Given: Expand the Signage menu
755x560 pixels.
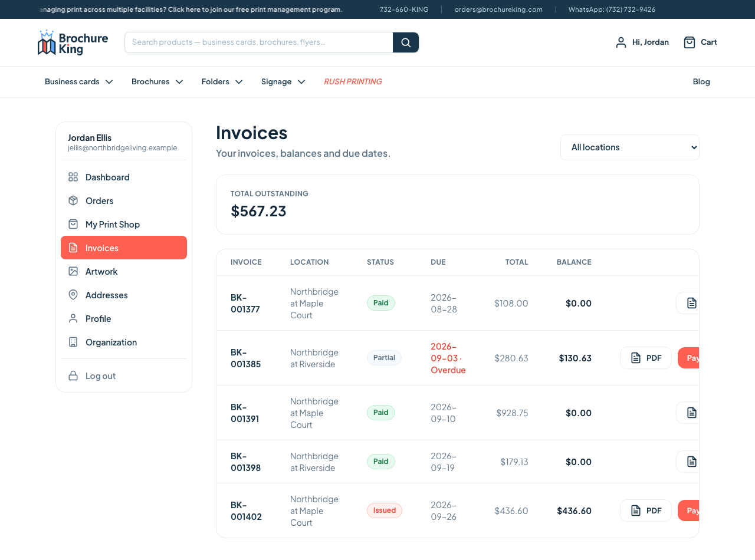Looking at the screenshot, I should 284,81.
